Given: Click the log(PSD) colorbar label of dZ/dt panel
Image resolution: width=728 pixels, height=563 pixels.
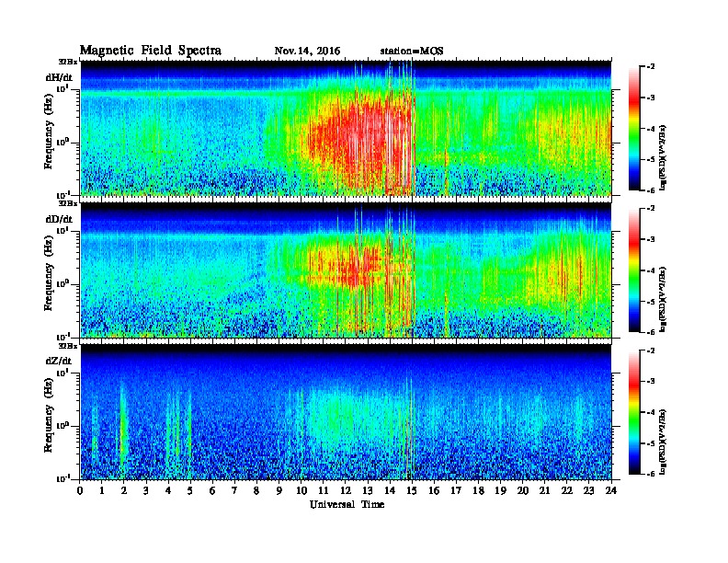Looking at the screenshot, I should (664, 442).
